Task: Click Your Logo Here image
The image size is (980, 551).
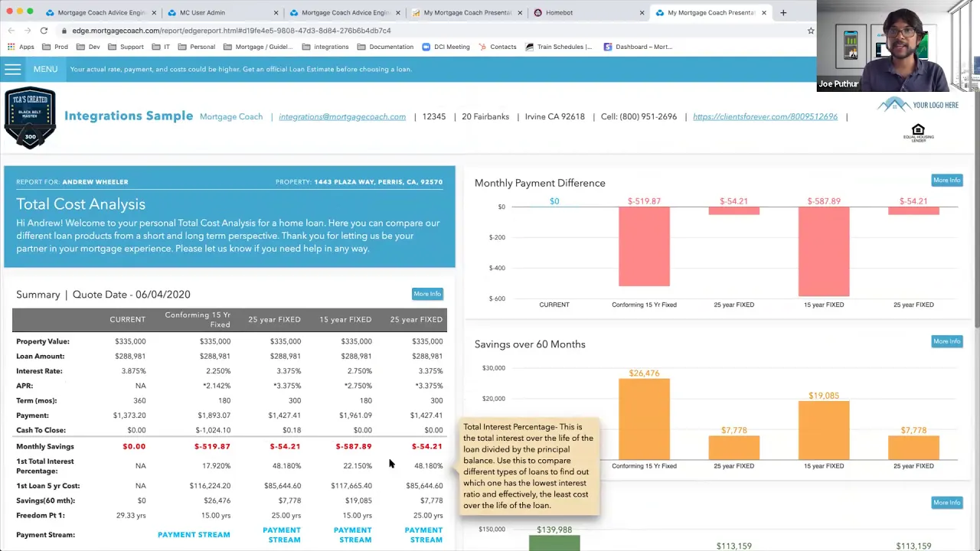Action: [x=918, y=105]
